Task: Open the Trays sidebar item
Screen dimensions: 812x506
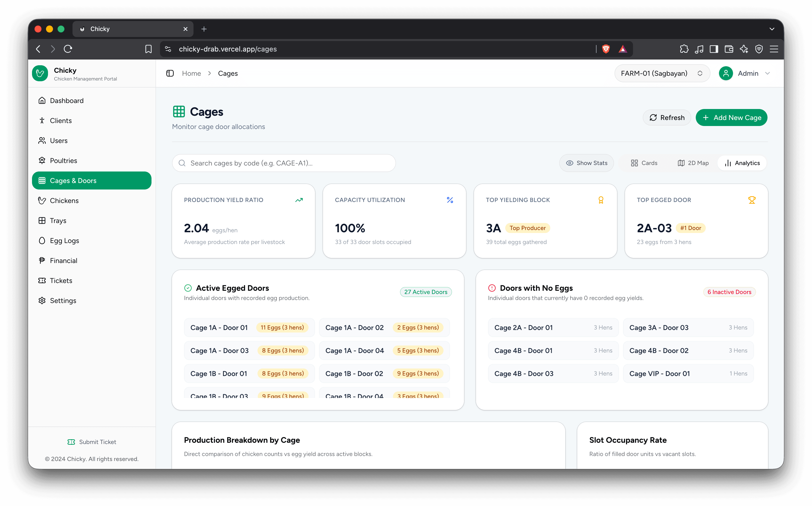Action: pos(92,220)
